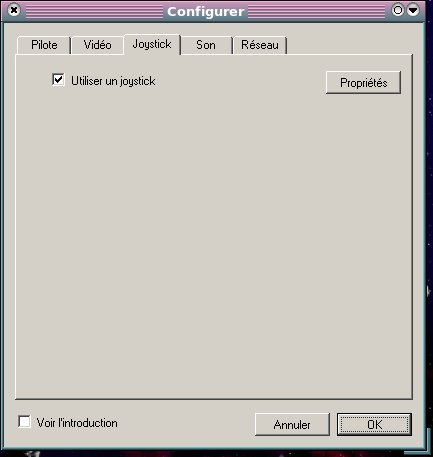Click the empty Joystick panel area
Screen dimensions: 433x457
click(213, 240)
